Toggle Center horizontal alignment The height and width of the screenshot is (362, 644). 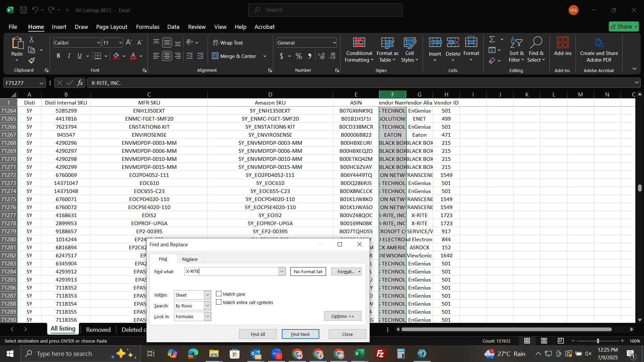pos(167,56)
